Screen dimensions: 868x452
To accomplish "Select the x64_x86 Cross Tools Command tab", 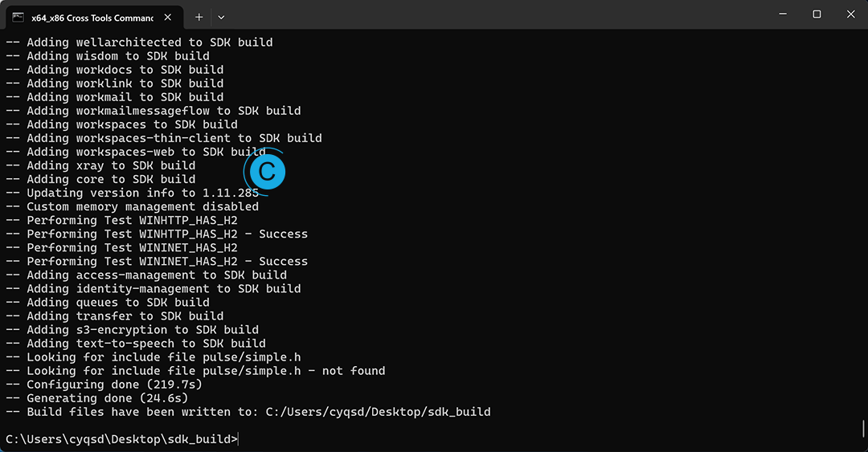I will click(x=88, y=16).
